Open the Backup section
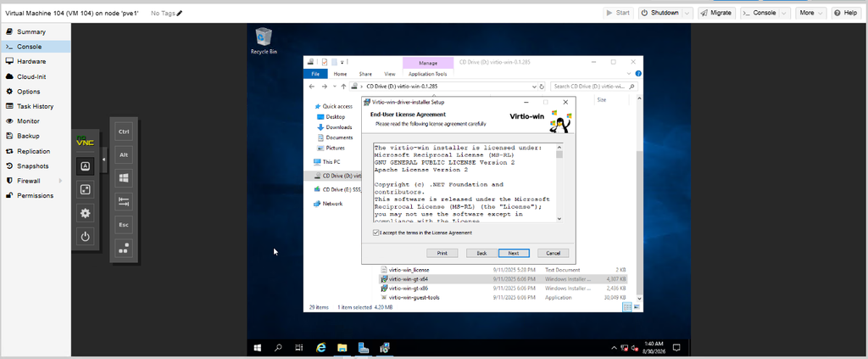 pos(36,136)
